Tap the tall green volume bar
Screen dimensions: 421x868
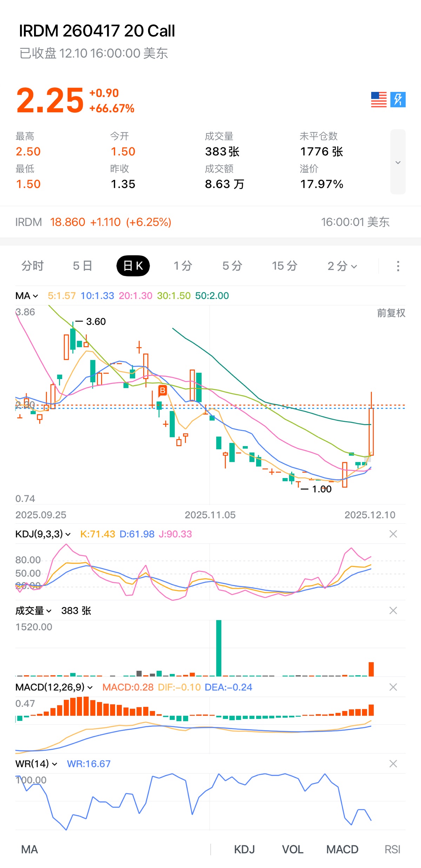pyautogui.click(x=219, y=648)
